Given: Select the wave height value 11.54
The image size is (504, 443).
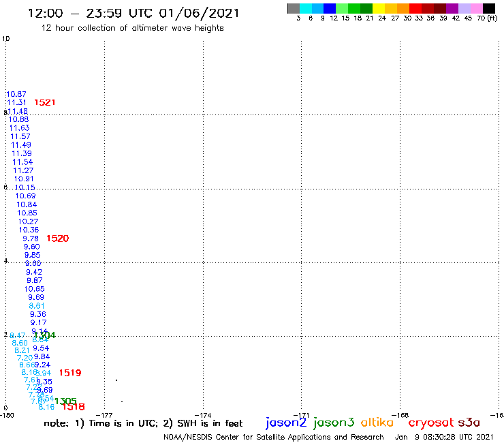Looking at the screenshot, I should pyautogui.click(x=22, y=162).
